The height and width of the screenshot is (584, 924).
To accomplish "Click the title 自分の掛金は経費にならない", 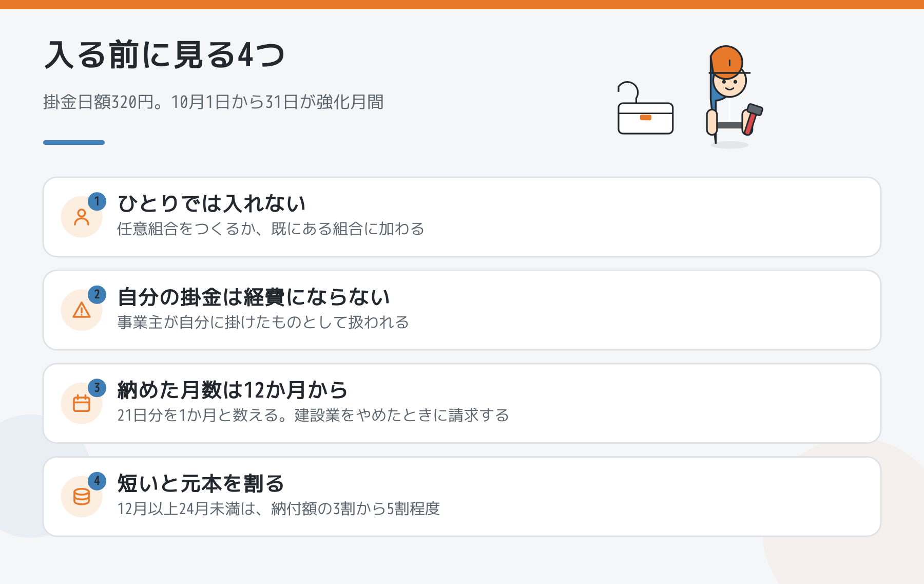I will click(254, 297).
